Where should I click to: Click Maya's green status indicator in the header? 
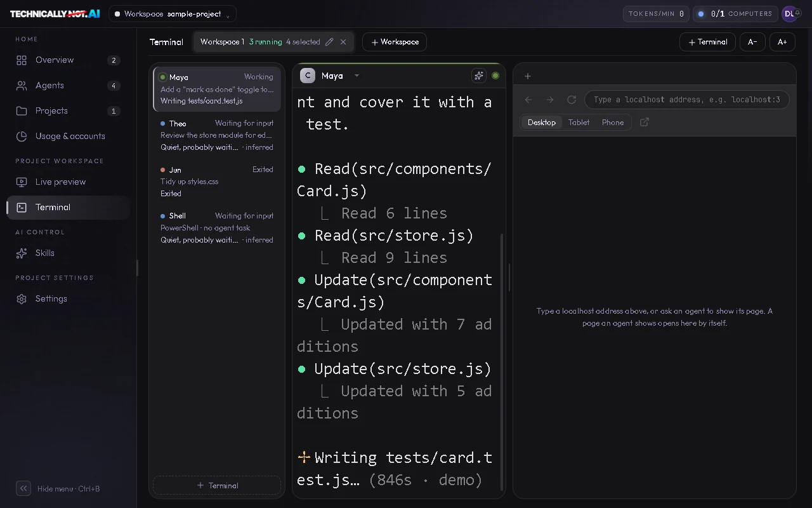pyautogui.click(x=495, y=76)
